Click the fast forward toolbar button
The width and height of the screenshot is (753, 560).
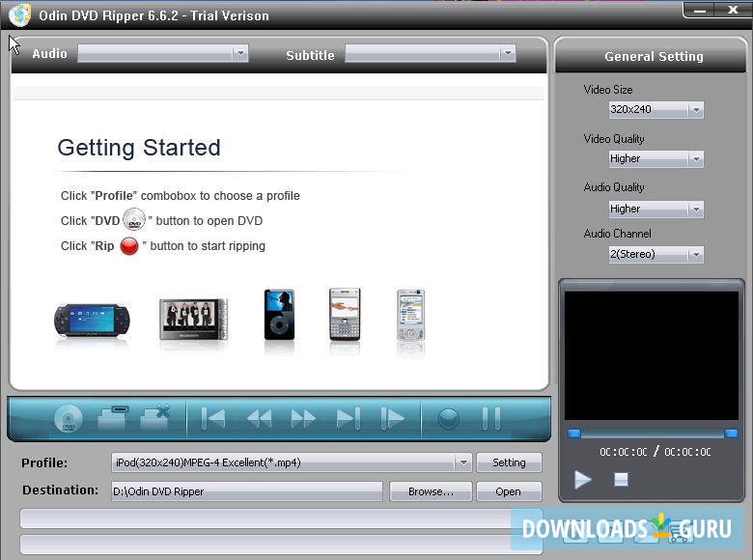pos(303,418)
